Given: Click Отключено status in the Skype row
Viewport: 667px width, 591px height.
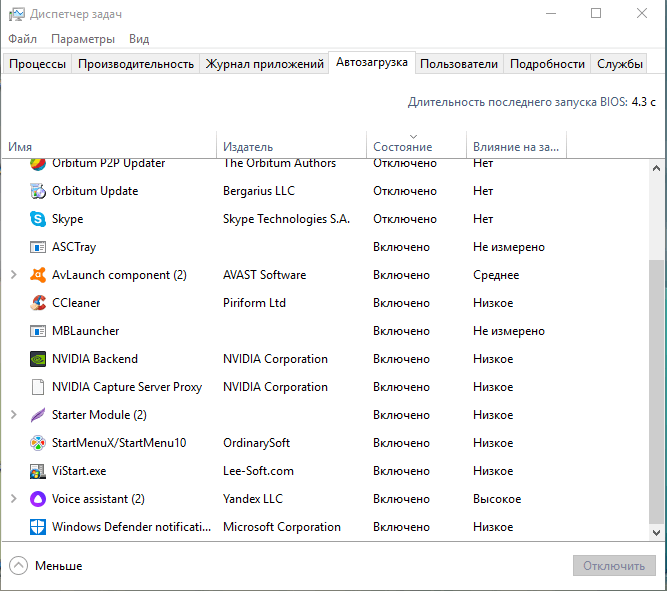Looking at the screenshot, I should pyautogui.click(x=405, y=219).
